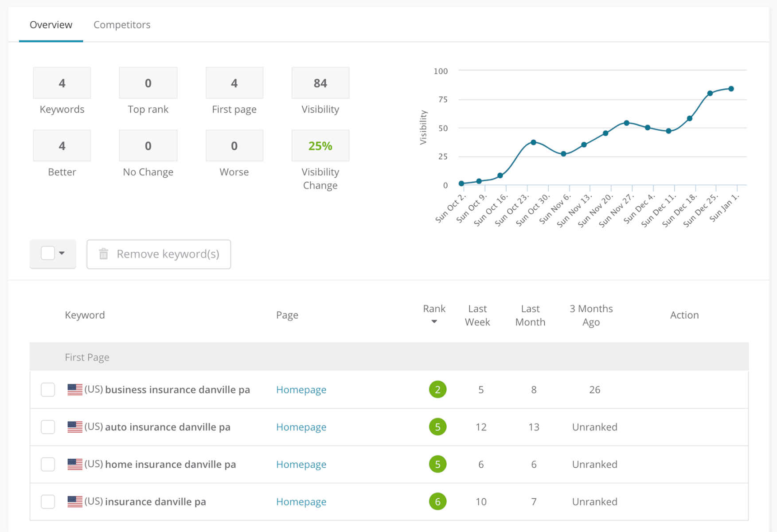Click the Last Month column header

(530, 315)
